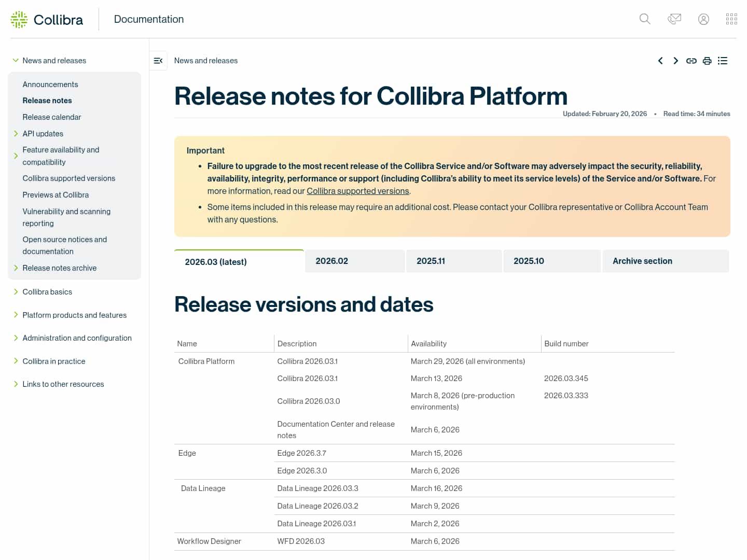This screenshot has width=747, height=560.
Task: Open the apps grid menu icon
Action: click(731, 19)
